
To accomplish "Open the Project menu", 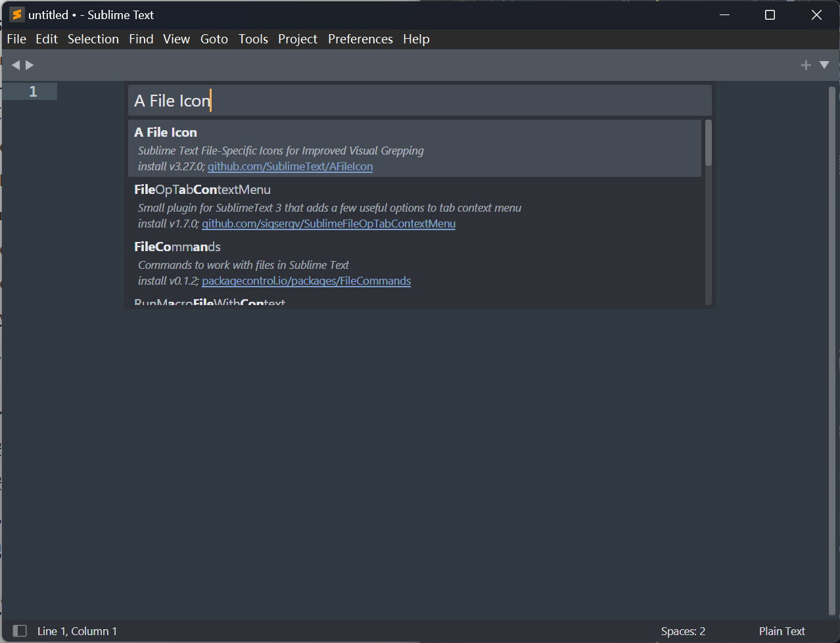I will [298, 39].
